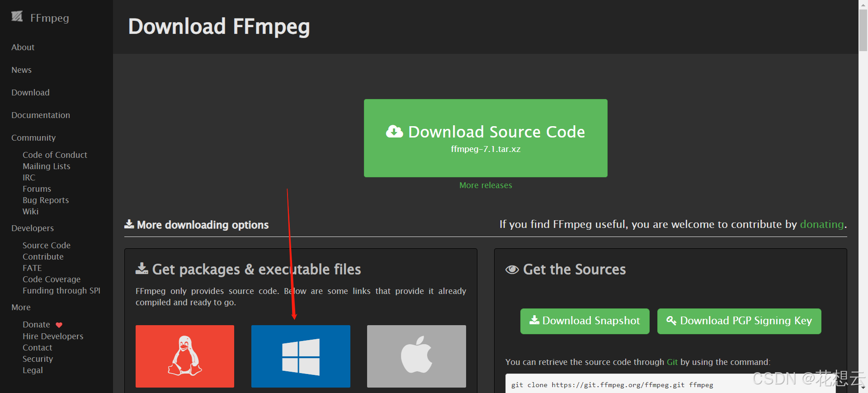Screen dimensions: 868x393
Task: Click the Download FFmpeg page heading
Action: 219,27
